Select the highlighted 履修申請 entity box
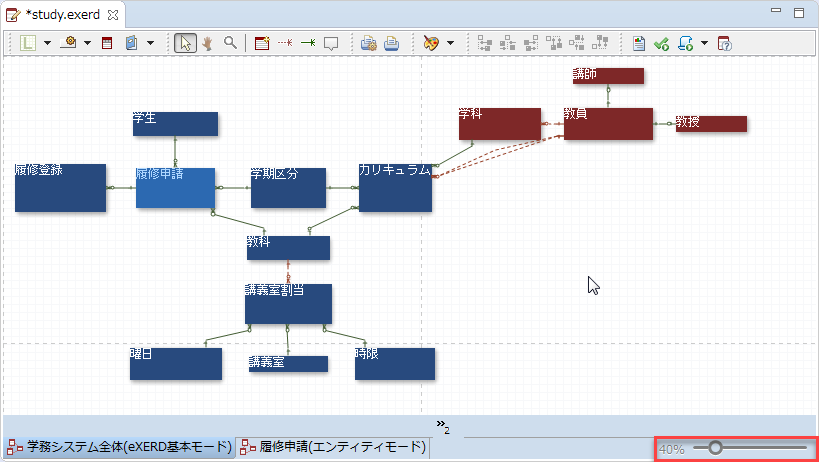Viewport: 819px width, 462px height. pyautogui.click(x=176, y=188)
